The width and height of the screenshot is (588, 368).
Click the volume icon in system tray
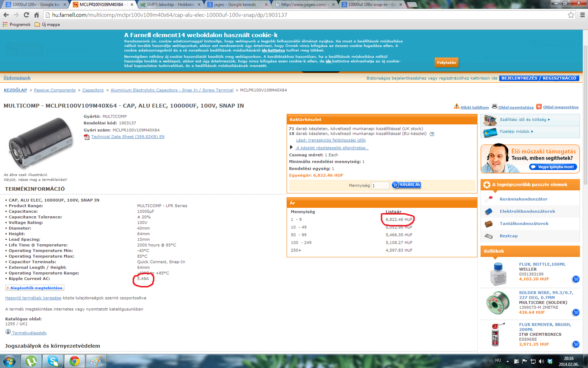[x=541, y=361]
